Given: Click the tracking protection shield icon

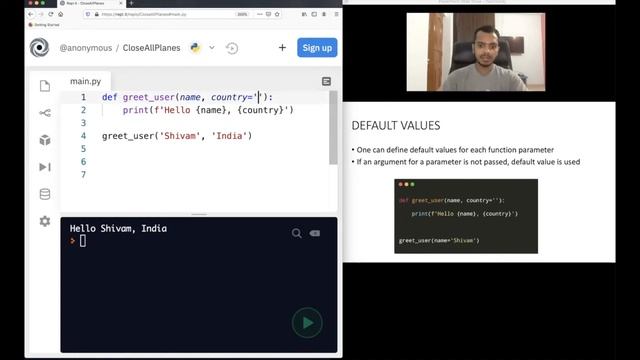Looking at the screenshot, I should (x=88, y=14).
